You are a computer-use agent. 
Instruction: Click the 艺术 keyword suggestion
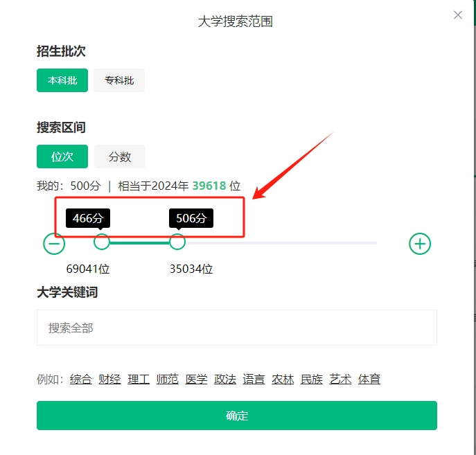coord(340,380)
